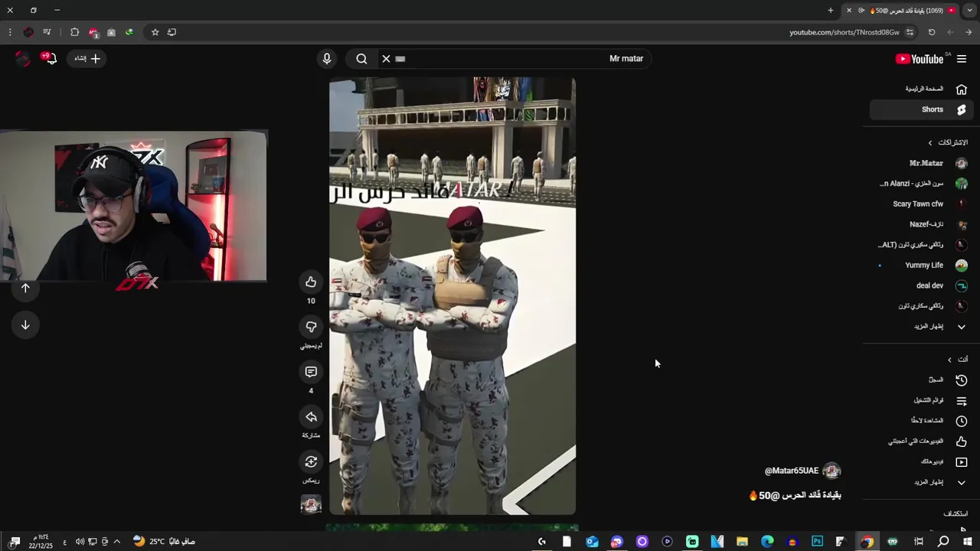Open the account avatar menu
Viewport: 980px width, 551px height.
point(23,58)
